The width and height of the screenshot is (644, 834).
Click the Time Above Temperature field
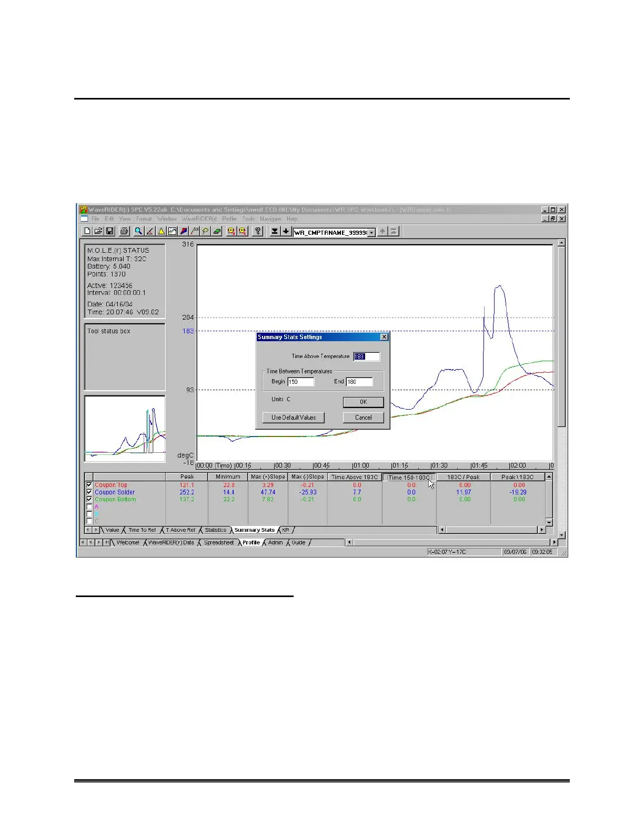pos(366,356)
